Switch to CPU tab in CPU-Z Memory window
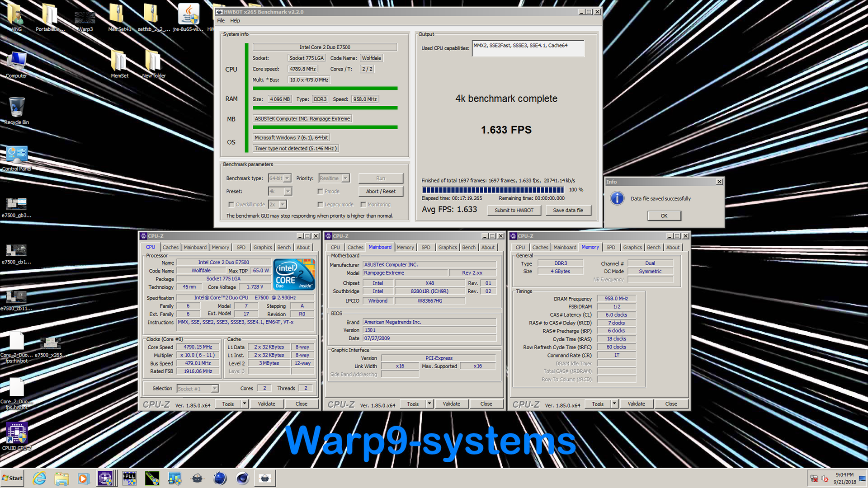868x488 pixels. click(x=520, y=248)
